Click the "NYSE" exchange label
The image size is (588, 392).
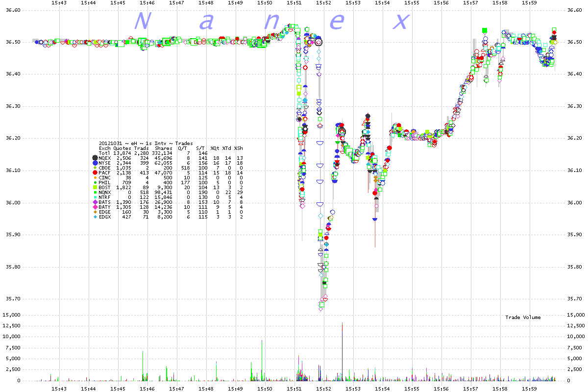(x=105, y=163)
